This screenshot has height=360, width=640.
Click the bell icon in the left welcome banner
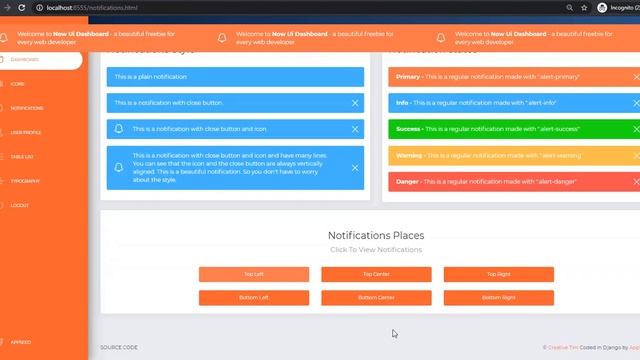pos(4,38)
